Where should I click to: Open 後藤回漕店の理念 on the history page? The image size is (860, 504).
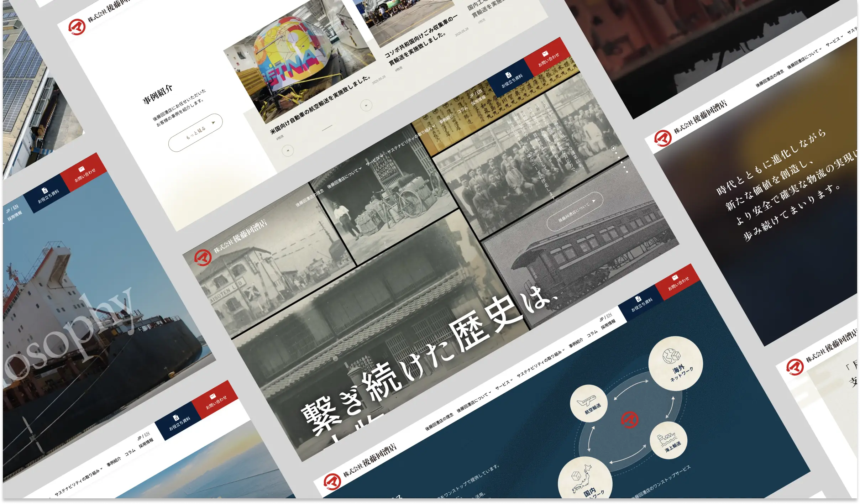pyautogui.click(x=310, y=198)
